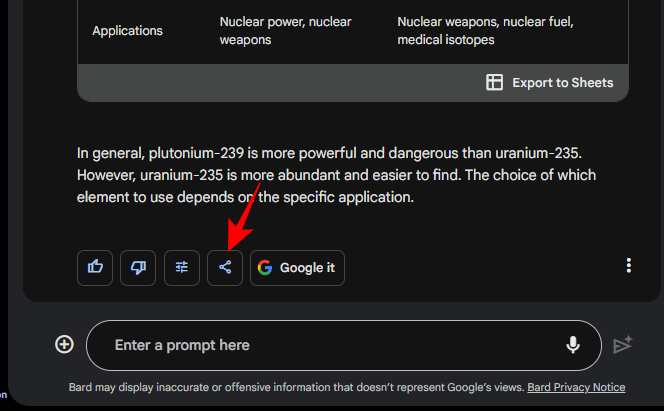Screen dimensions: 664x411
Task: Click the Google G logo
Action: click(x=265, y=268)
